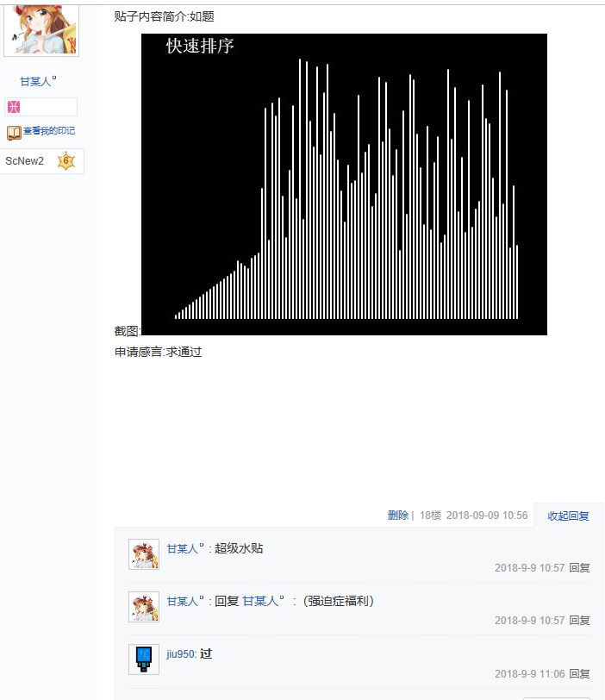Viewport: 605px width, 700px height.
Task: Open the 快速排序 sorting visualization image
Action: (x=344, y=184)
